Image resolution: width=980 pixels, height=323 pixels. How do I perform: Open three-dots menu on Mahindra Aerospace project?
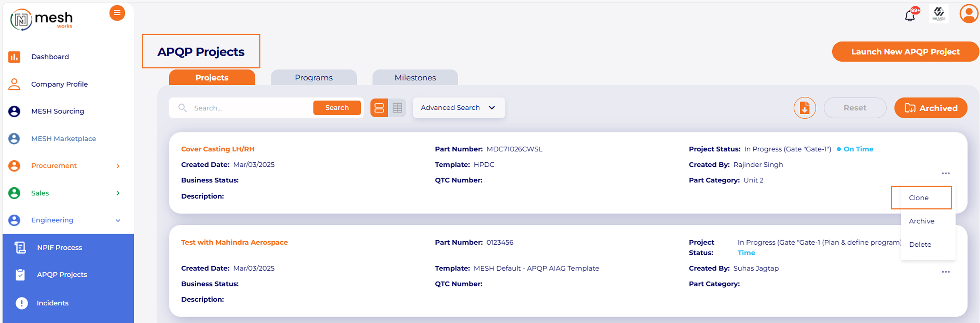946,272
